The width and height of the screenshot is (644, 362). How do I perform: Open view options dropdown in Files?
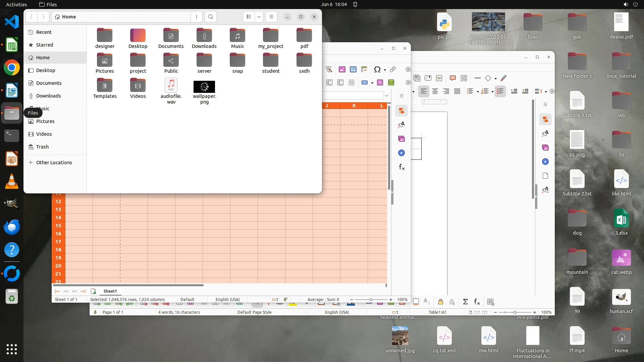click(259, 17)
